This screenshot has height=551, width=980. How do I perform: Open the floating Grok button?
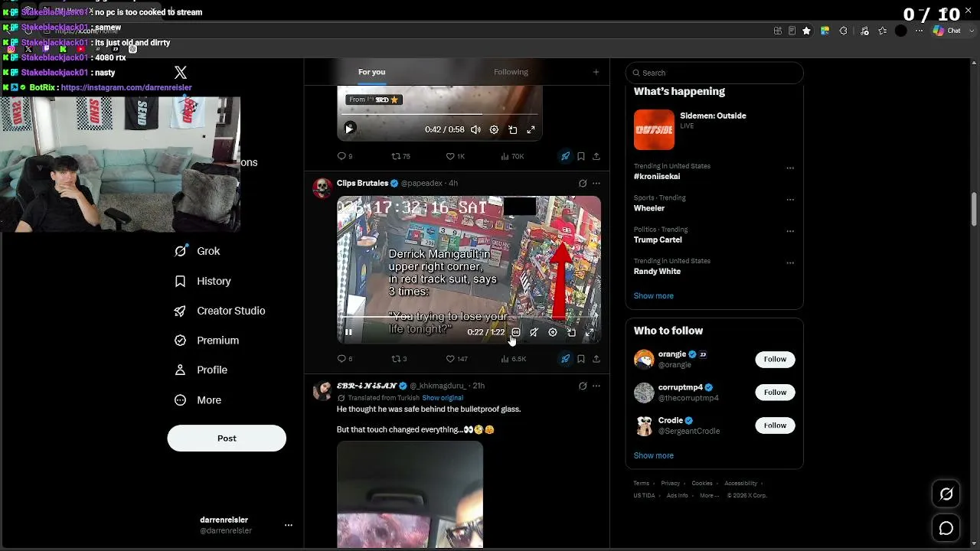pos(946,494)
